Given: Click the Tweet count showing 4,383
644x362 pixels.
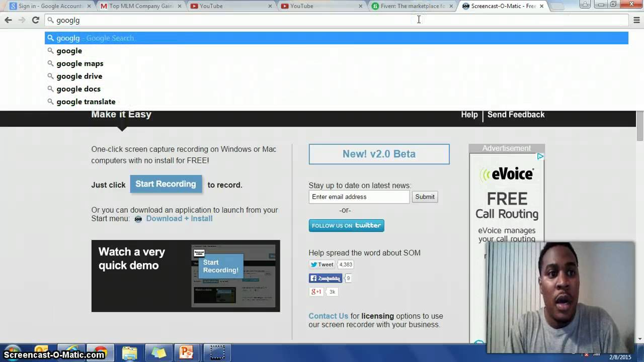Looking at the screenshot, I should (x=345, y=264).
